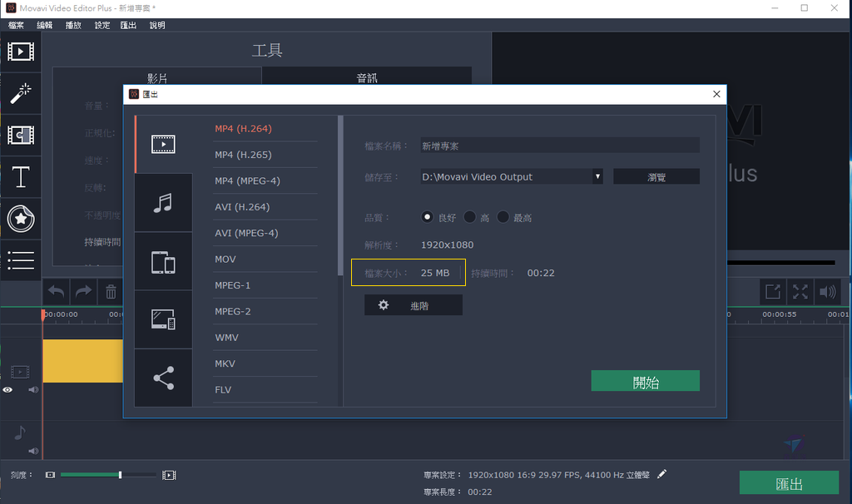The width and height of the screenshot is (852, 504).
Task: Switch to the 影片 tools tab
Action: pos(157,77)
